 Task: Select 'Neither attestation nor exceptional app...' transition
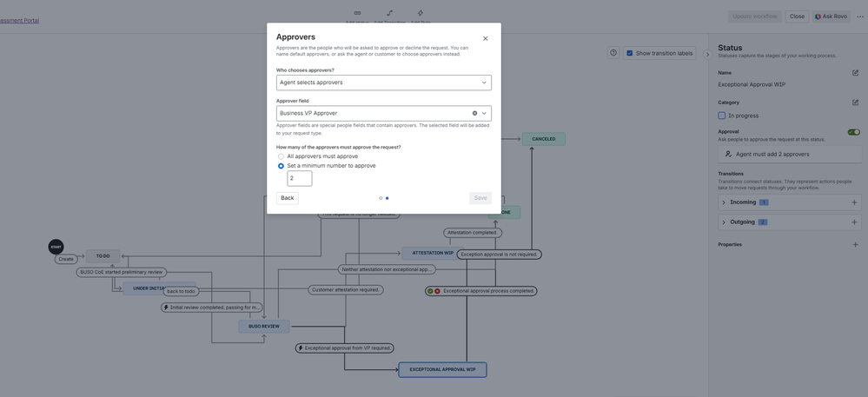(387, 269)
